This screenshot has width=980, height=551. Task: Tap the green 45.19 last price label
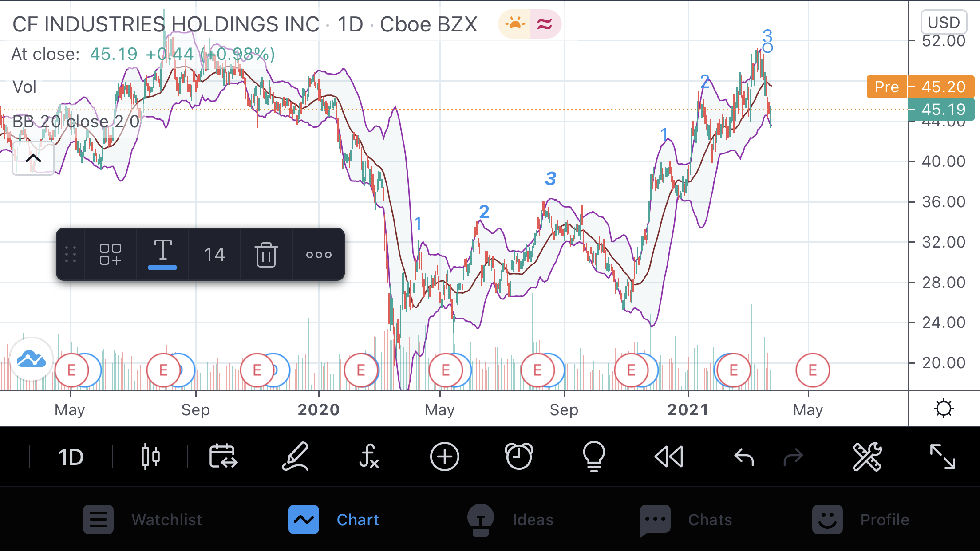point(941,110)
